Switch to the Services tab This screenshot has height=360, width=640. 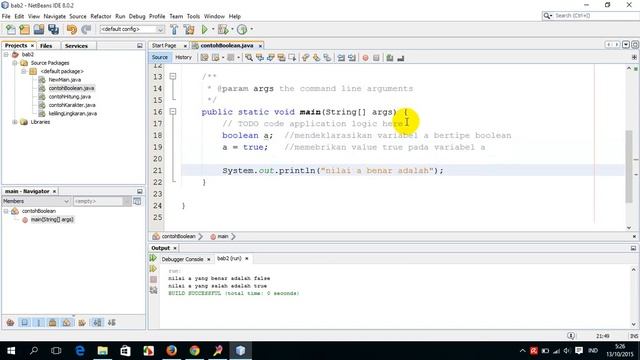76,46
